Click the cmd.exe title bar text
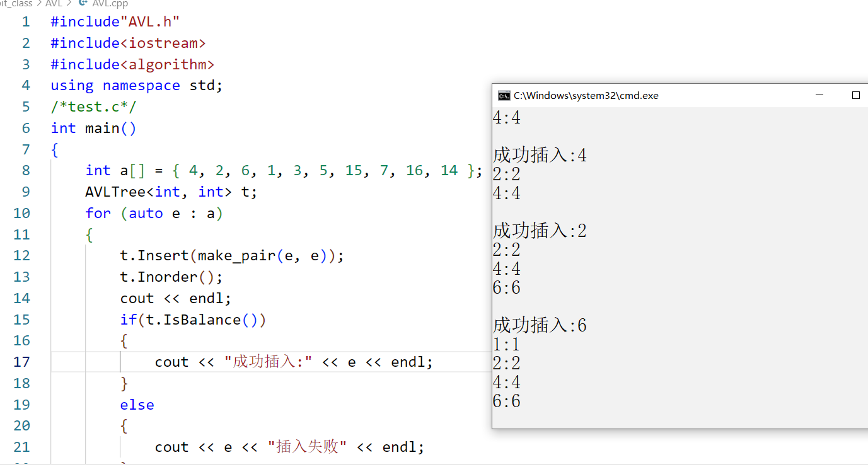The image size is (868, 467). [586, 96]
